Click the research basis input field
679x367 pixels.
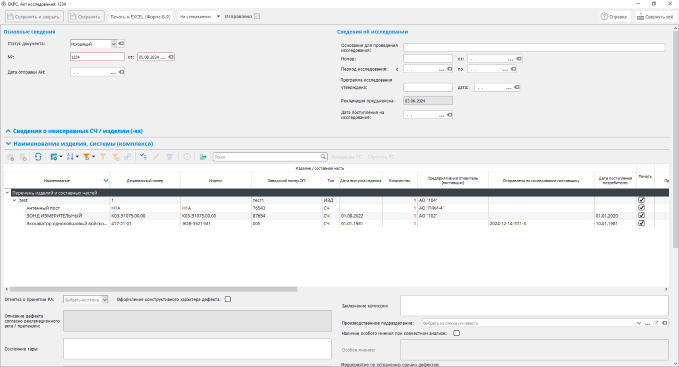tap(534, 47)
